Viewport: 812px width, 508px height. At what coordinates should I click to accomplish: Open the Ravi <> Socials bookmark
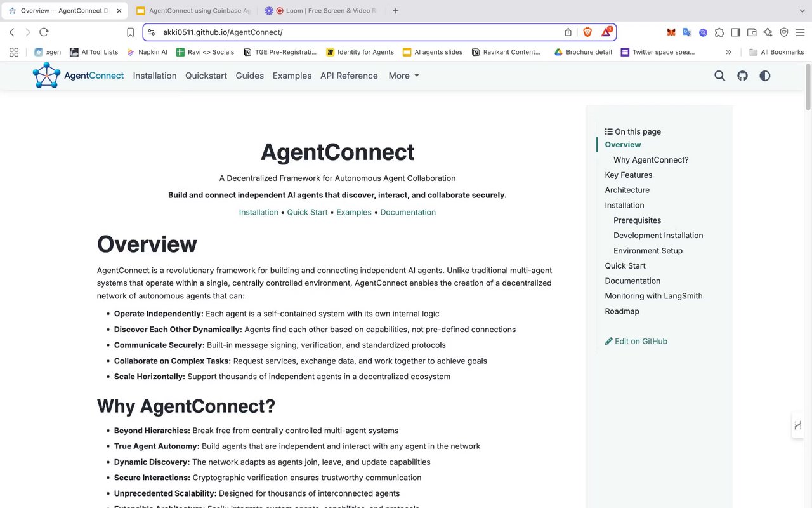coord(205,52)
